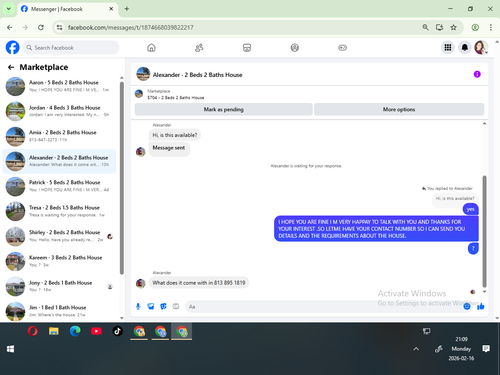Click the Search Facebook field
The image size is (500, 375).
(71, 48)
